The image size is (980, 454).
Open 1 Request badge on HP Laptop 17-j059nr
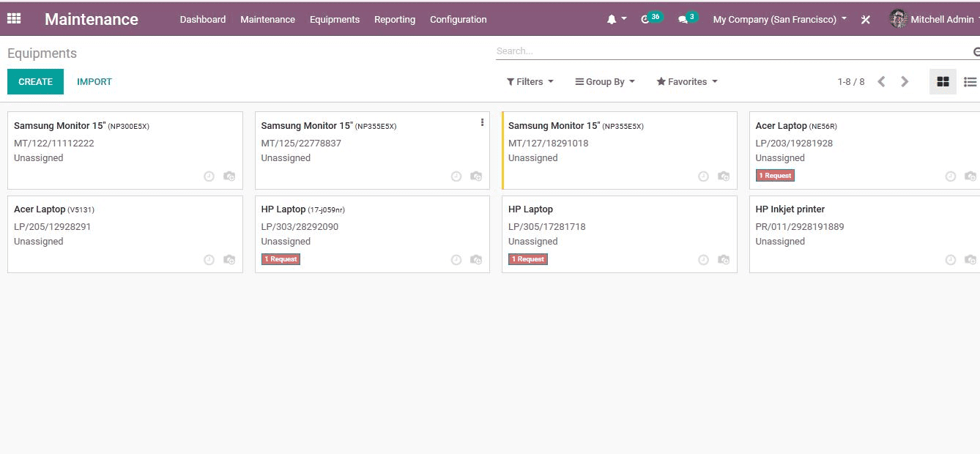pos(281,259)
